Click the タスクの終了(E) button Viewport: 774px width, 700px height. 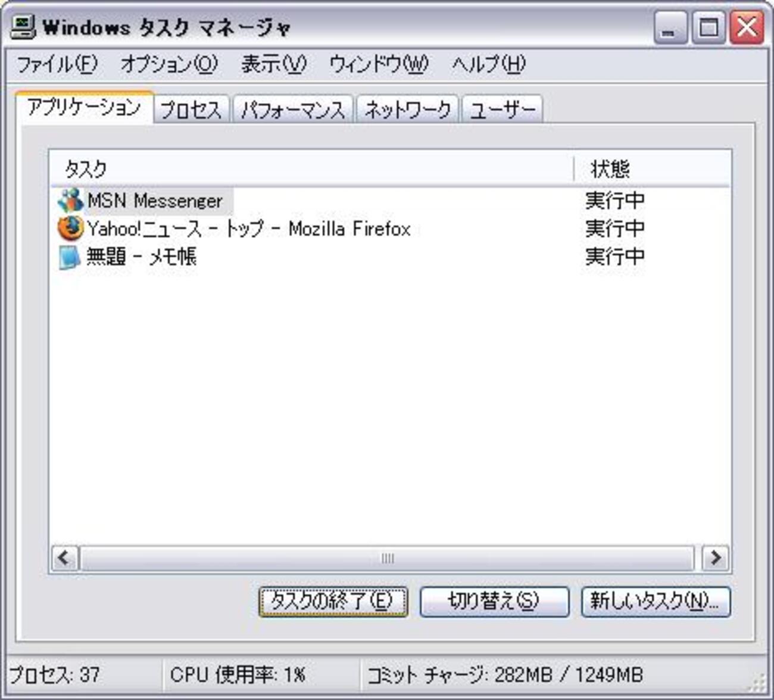click(333, 602)
